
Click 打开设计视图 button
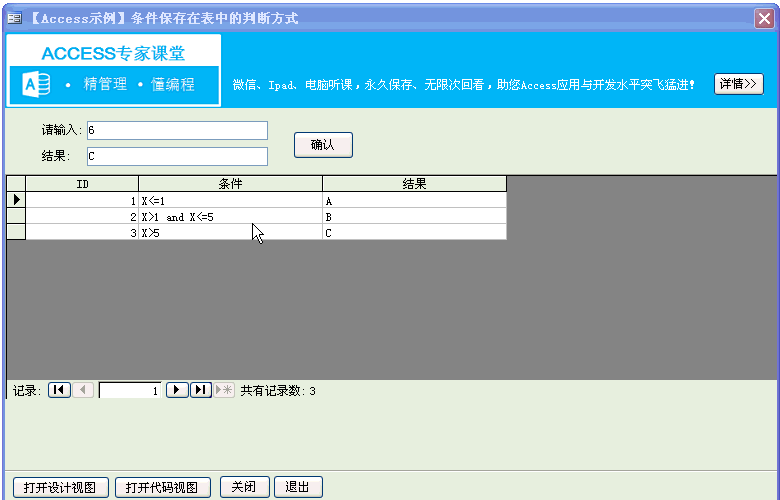(x=61, y=487)
